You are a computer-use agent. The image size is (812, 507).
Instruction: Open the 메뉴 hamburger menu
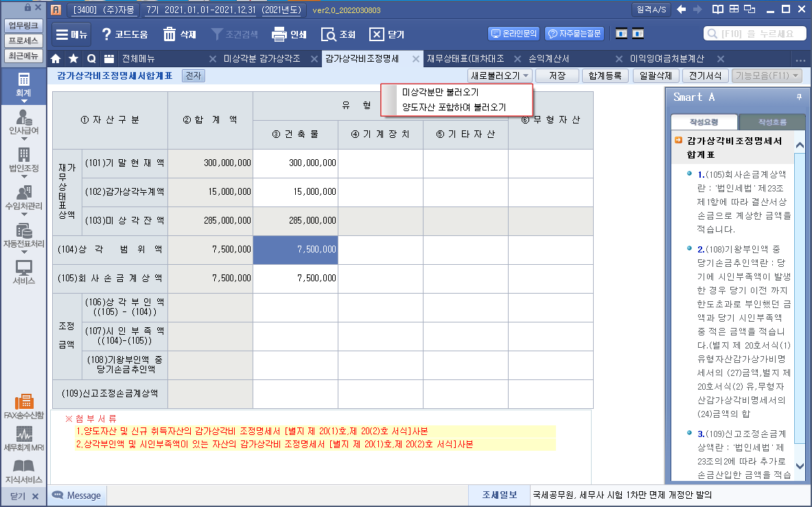point(71,35)
